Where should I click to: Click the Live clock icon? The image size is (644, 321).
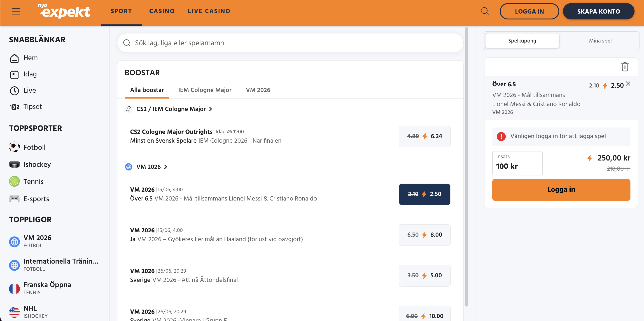14,91
